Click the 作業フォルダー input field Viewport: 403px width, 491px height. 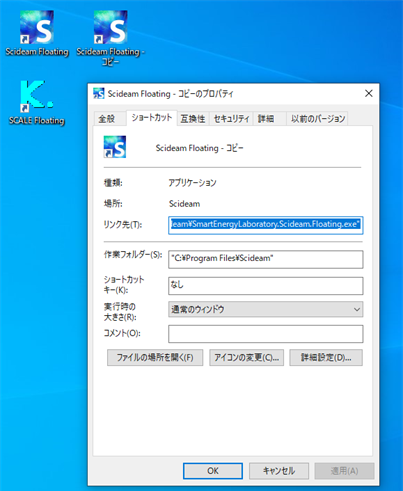pos(266,259)
